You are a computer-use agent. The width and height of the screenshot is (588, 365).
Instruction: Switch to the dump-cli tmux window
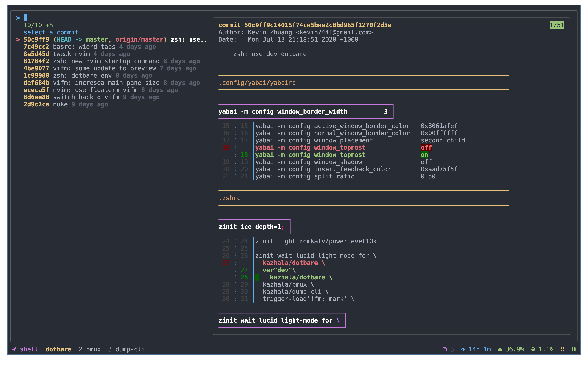126,349
